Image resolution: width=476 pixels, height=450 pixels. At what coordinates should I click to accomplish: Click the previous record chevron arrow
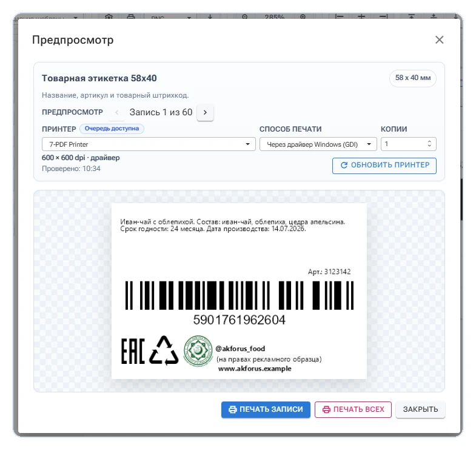coord(117,112)
